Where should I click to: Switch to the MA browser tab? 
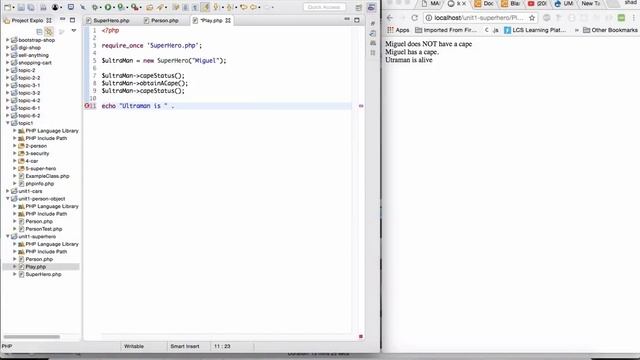431,4
